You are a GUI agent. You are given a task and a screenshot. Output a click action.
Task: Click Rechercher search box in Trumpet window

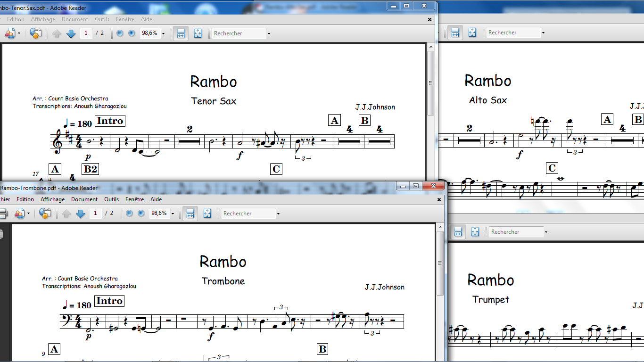click(x=516, y=232)
